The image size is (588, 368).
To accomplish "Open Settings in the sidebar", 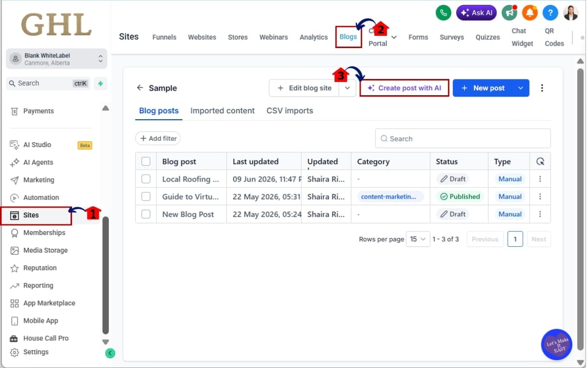I will coord(36,352).
